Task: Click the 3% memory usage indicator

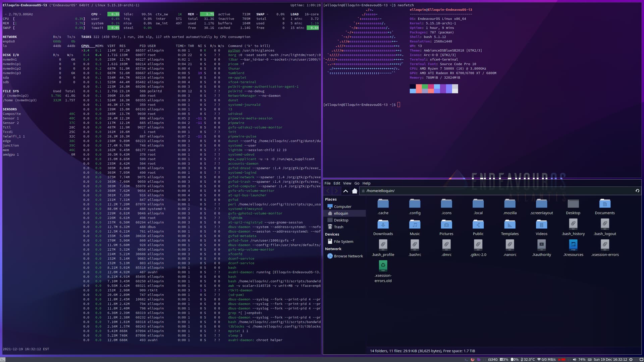Action: 504,360
